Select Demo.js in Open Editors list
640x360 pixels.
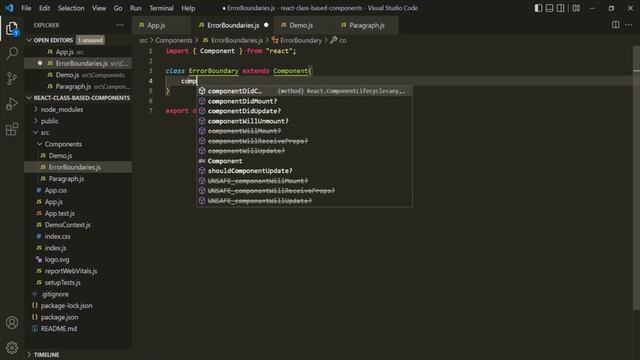coord(78,75)
